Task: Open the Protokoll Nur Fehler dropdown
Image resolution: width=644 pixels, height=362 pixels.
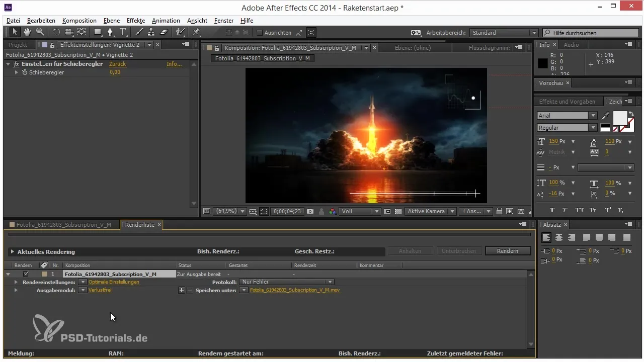Action: coord(287,282)
